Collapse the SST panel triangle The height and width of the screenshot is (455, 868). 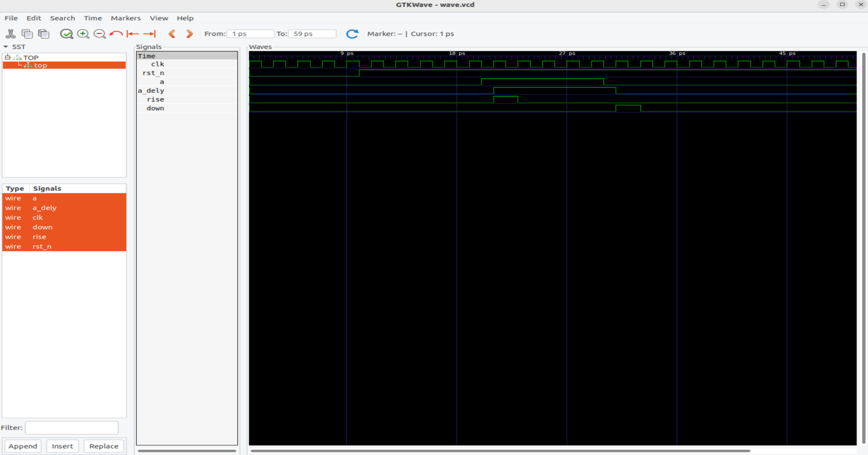point(6,46)
